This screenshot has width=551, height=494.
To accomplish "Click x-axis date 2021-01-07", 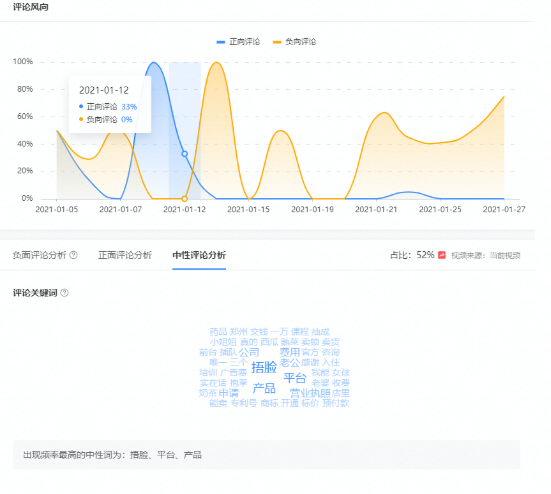I will click(121, 209).
